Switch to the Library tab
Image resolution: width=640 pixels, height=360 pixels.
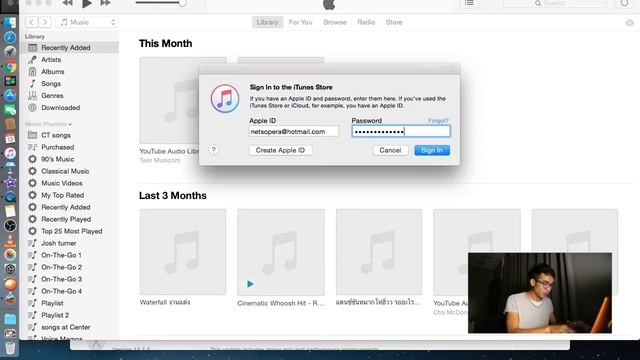pyautogui.click(x=267, y=22)
